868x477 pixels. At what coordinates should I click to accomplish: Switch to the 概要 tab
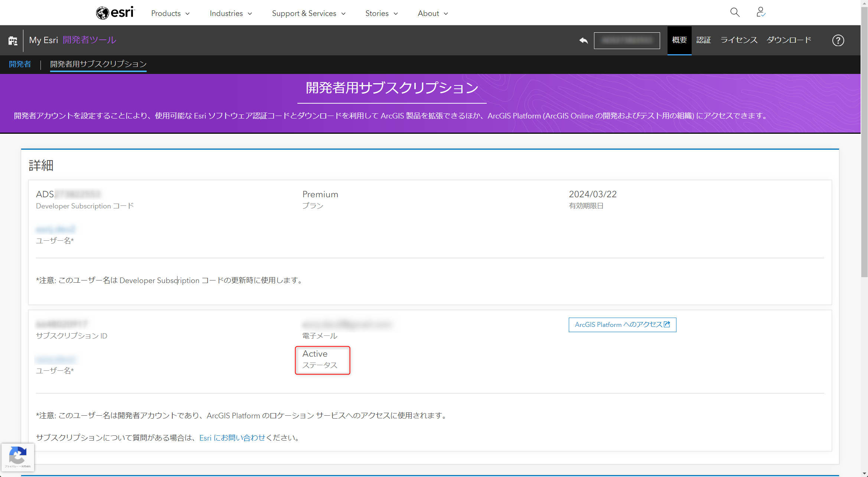click(x=679, y=40)
